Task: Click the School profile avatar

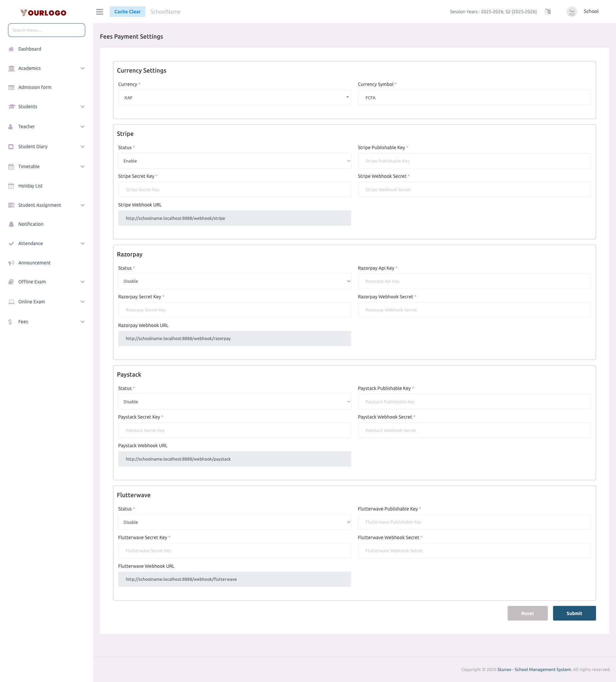Action: pyautogui.click(x=572, y=12)
